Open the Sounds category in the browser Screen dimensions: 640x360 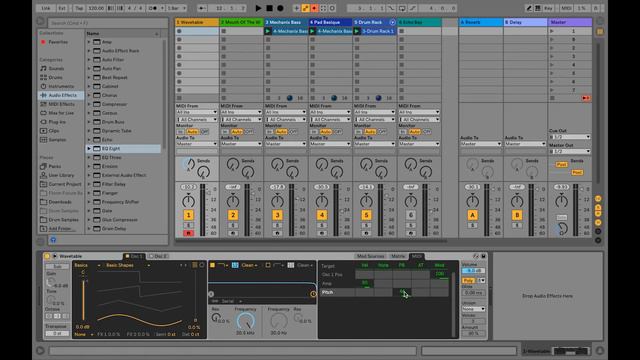(x=56, y=69)
